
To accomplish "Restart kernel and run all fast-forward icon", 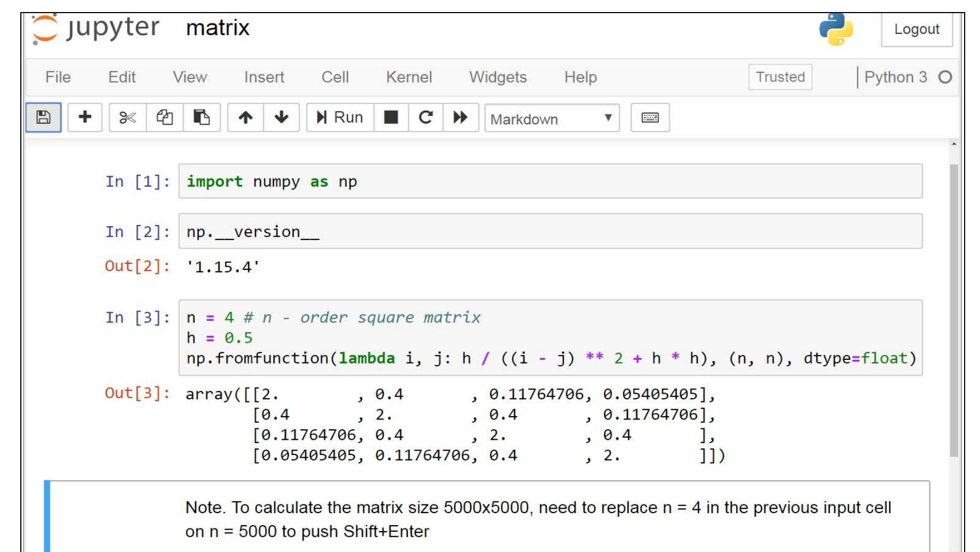I will 460,117.
